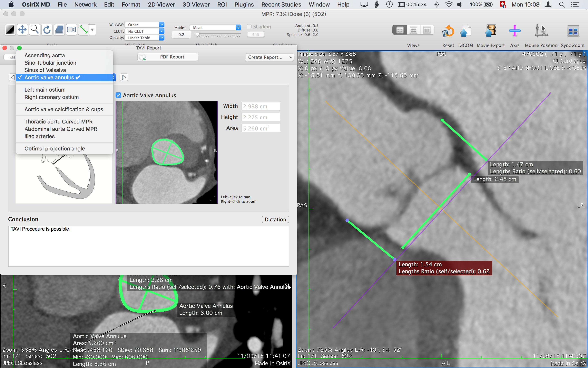Open the Time Machine menu bar icon
This screenshot has height=368, width=588.
(x=389, y=5)
